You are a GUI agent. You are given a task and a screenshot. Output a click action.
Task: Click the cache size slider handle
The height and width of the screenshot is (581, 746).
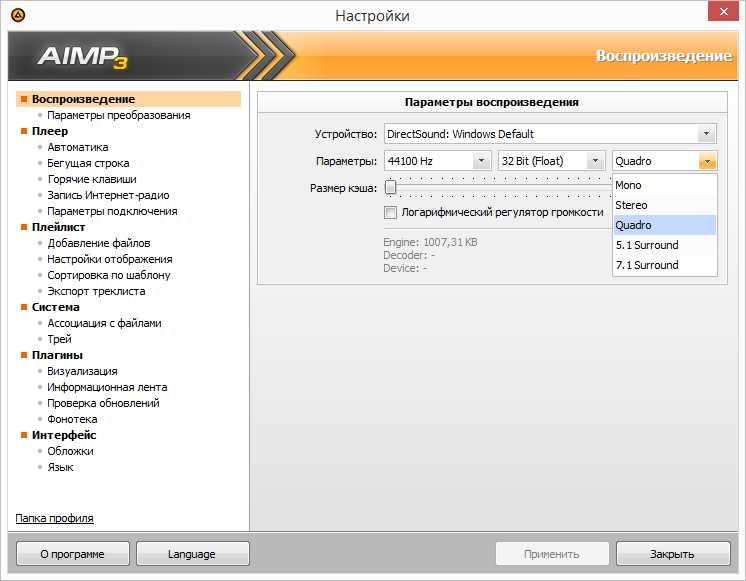391,187
